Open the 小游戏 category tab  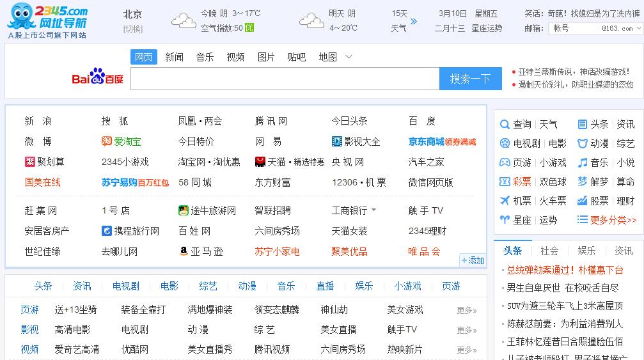(407, 286)
